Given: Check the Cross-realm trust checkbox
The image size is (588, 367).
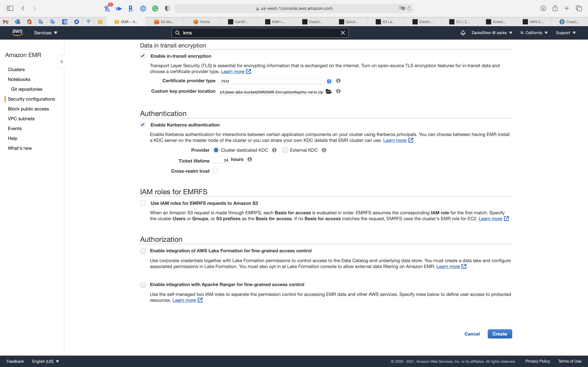Looking at the screenshot, I should (216, 171).
